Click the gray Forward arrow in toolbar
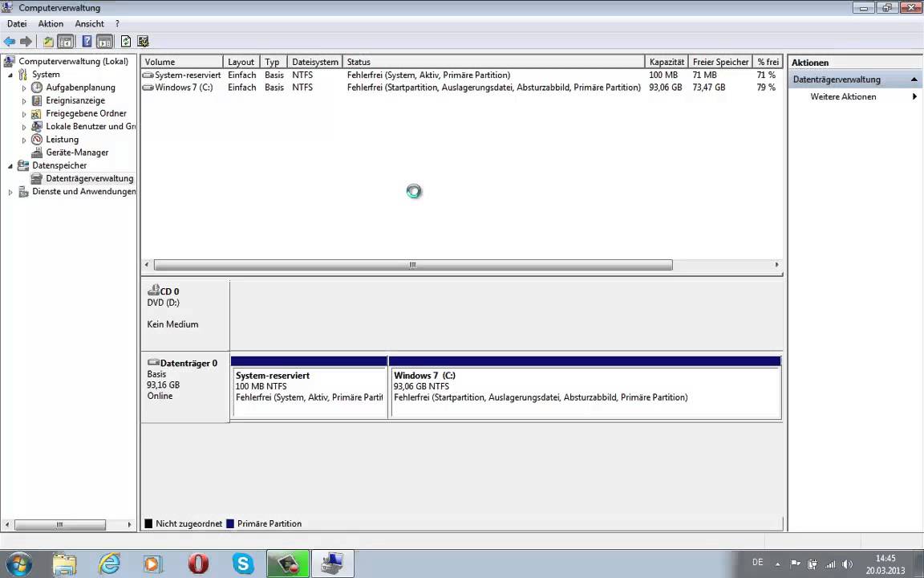 tap(26, 41)
